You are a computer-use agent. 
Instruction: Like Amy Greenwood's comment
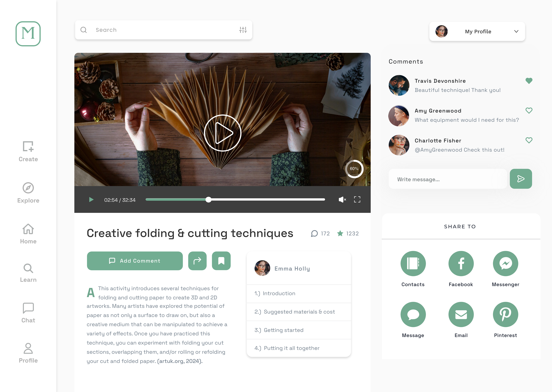[x=529, y=111]
